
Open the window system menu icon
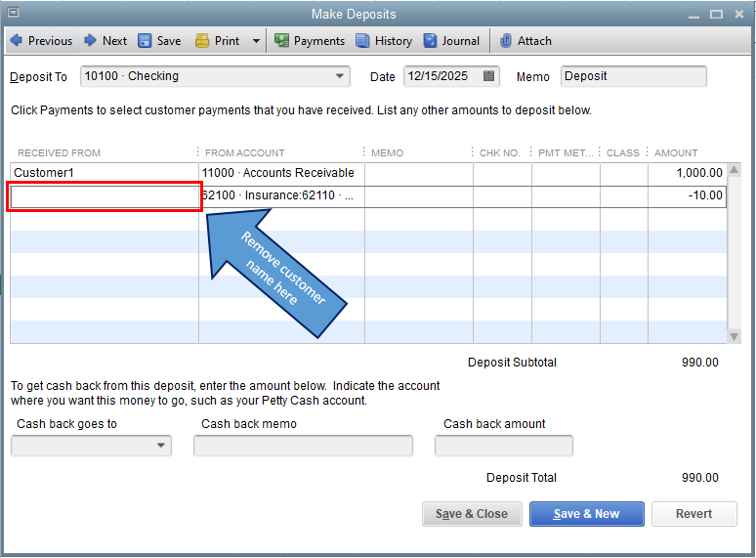click(14, 13)
